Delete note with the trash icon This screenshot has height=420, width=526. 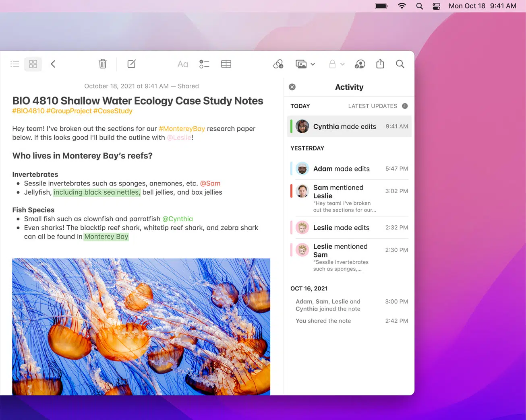click(x=103, y=64)
